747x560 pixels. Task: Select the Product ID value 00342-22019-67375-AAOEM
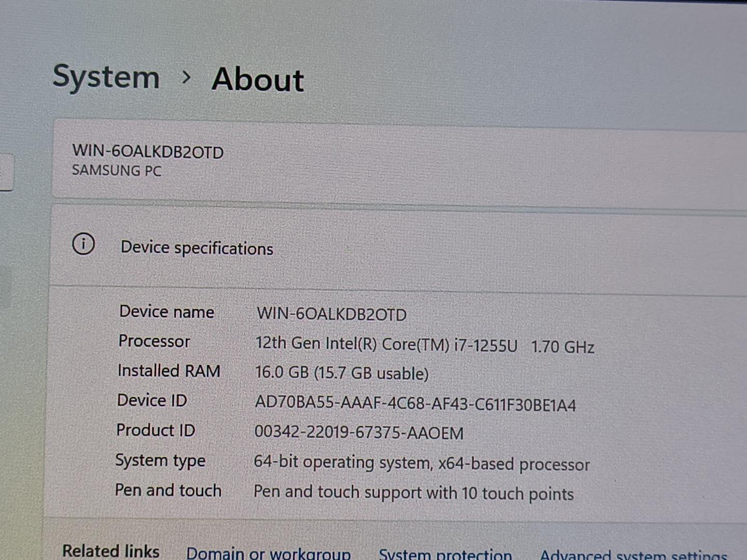click(358, 432)
